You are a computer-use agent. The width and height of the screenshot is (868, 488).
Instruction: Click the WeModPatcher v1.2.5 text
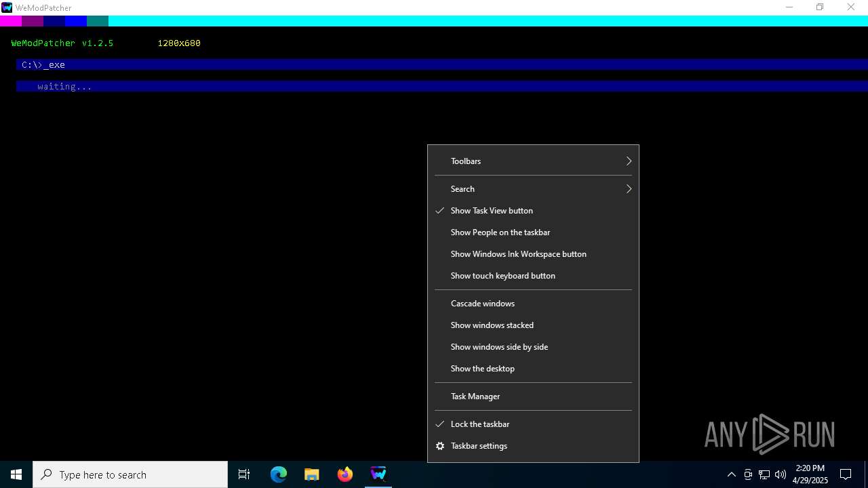pos(62,43)
